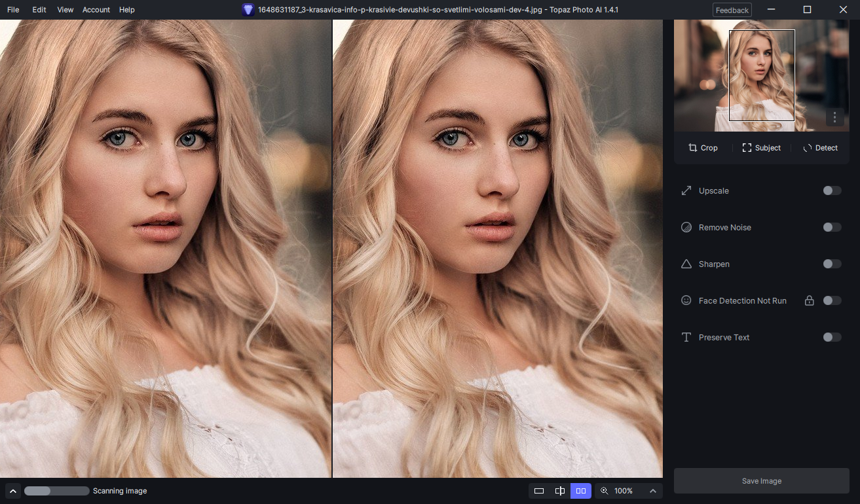Expand the zoom level chevron
This screenshot has width=860, height=504.
pyautogui.click(x=653, y=491)
